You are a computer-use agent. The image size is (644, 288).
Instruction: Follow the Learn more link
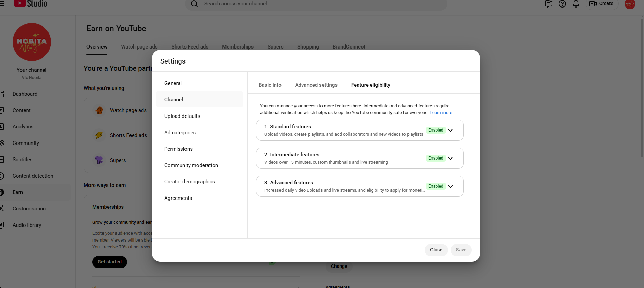click(441, 113)
